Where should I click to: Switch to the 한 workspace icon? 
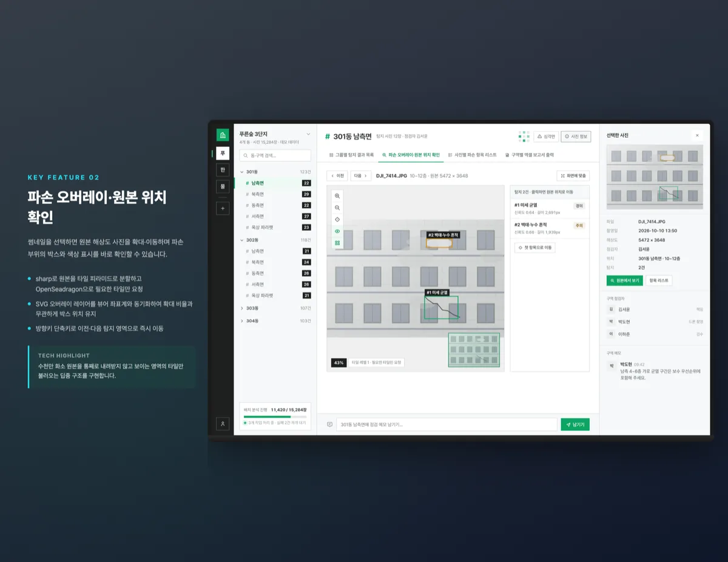[x=223, y=170]
